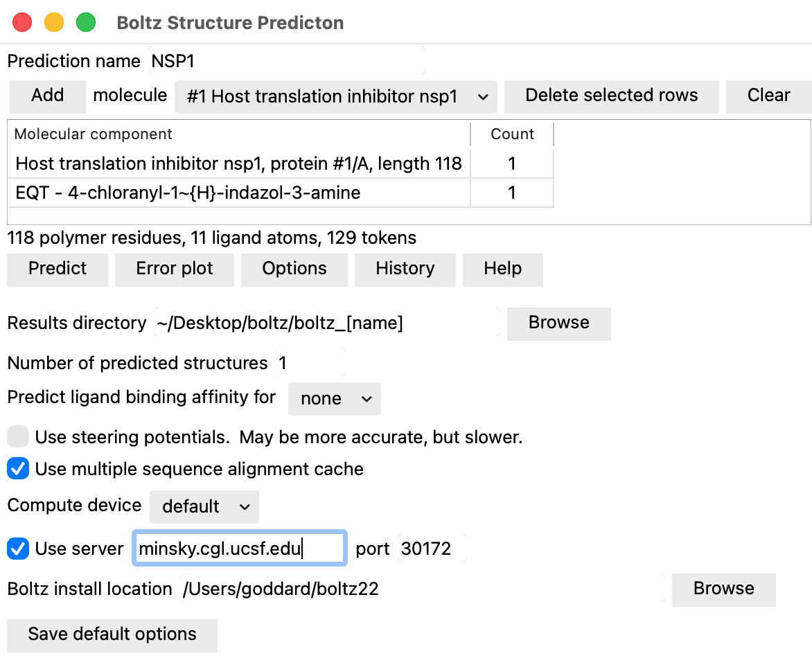812x658 pixels.
Task: Browse for the results directory
Action: (558, 323)
